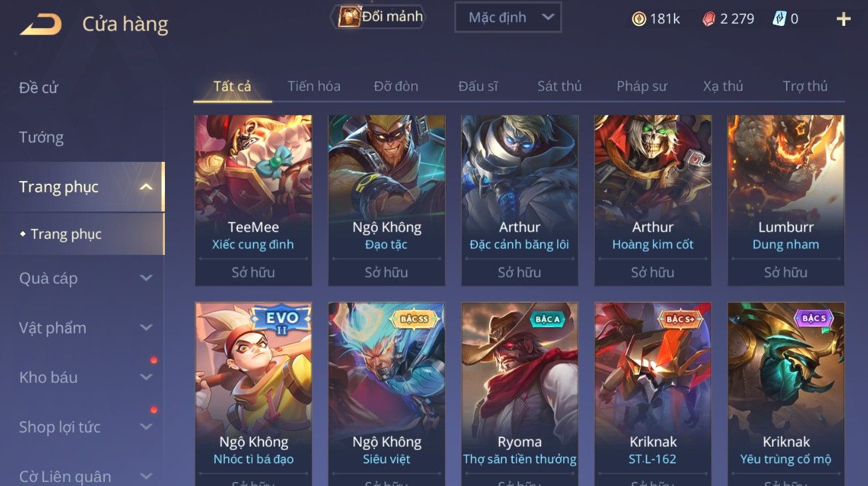Expand the Vật phẩm sidebar section
Screen dimensions: 868x486
(146, 328)
